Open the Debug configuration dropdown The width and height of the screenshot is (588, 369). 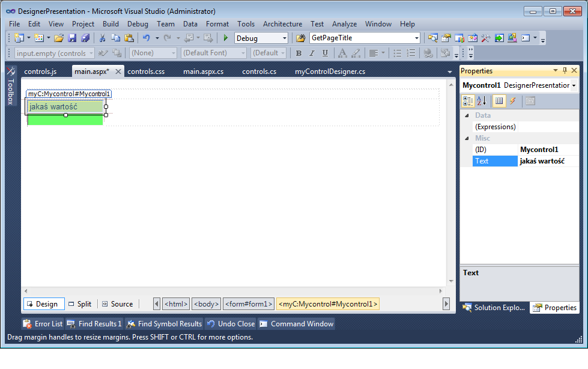pyautogui.click(x=285, y=38)
